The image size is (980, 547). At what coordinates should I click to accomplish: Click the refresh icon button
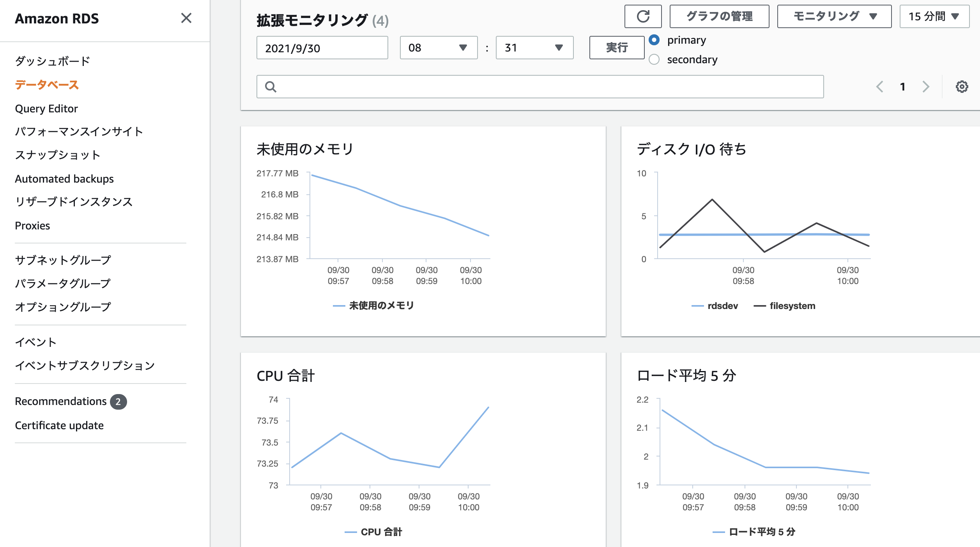643,16
